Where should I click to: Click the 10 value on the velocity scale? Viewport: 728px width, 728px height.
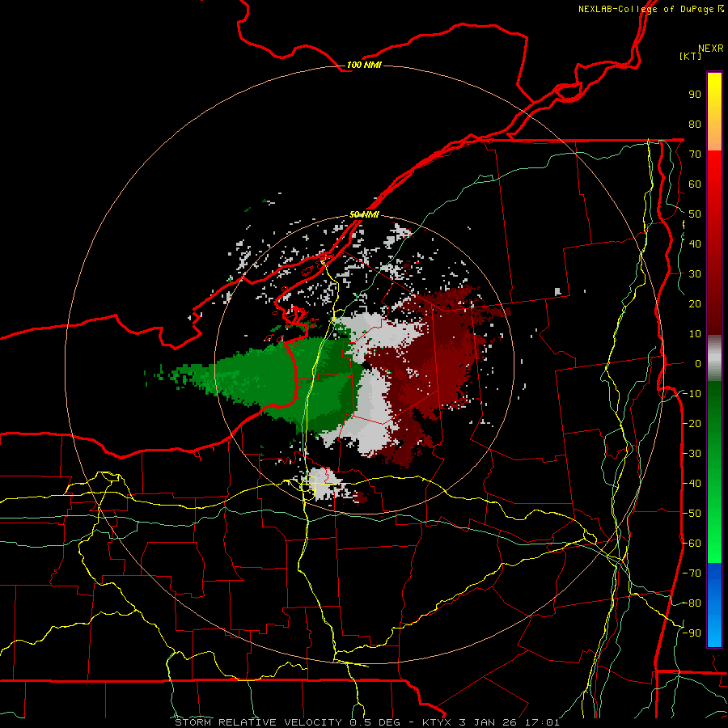pyautogui.click(x=695, y=334)
